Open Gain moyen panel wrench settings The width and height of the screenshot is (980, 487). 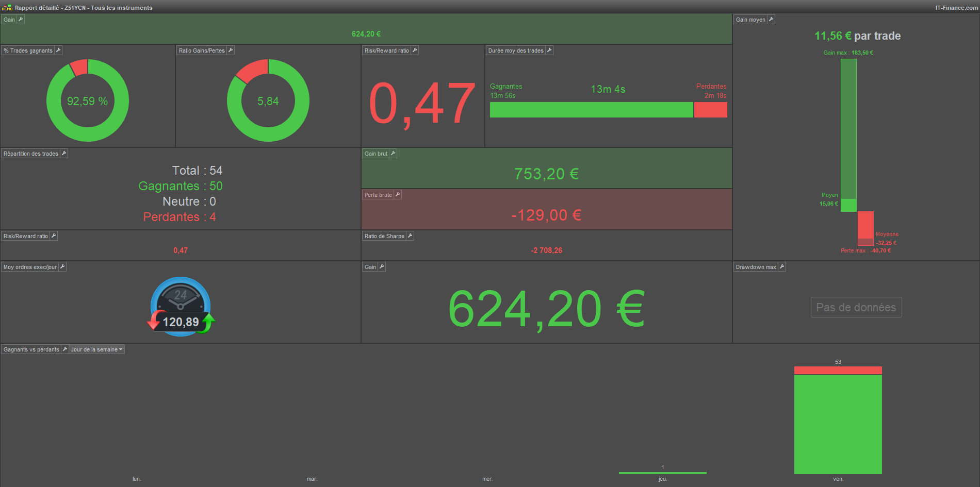coord(771,20)
